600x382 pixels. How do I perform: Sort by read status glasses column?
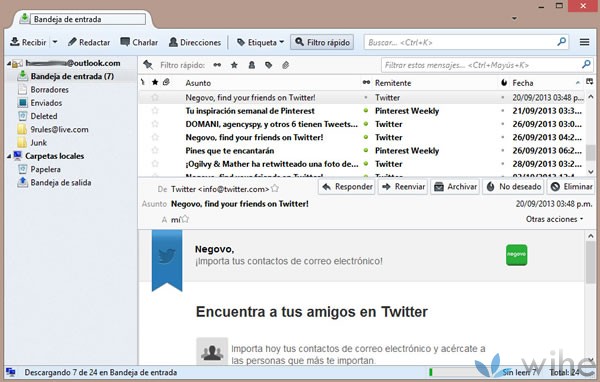[366, 82]
